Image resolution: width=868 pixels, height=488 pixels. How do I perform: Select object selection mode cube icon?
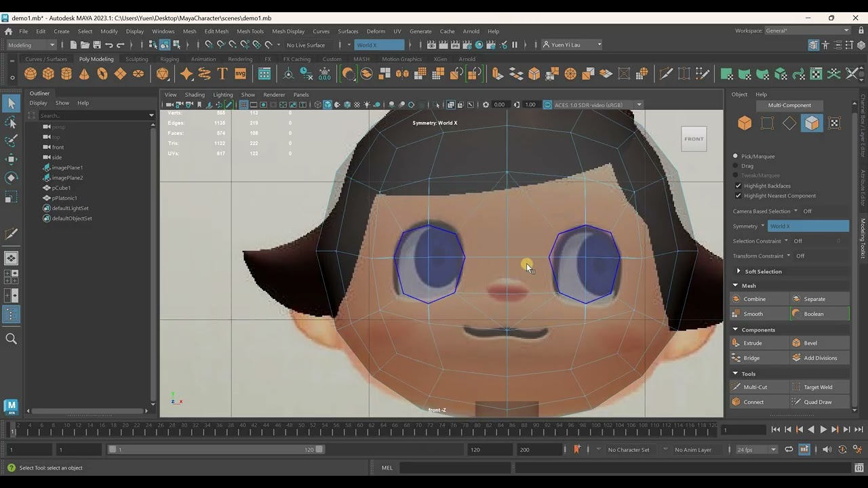coord(745,123)
